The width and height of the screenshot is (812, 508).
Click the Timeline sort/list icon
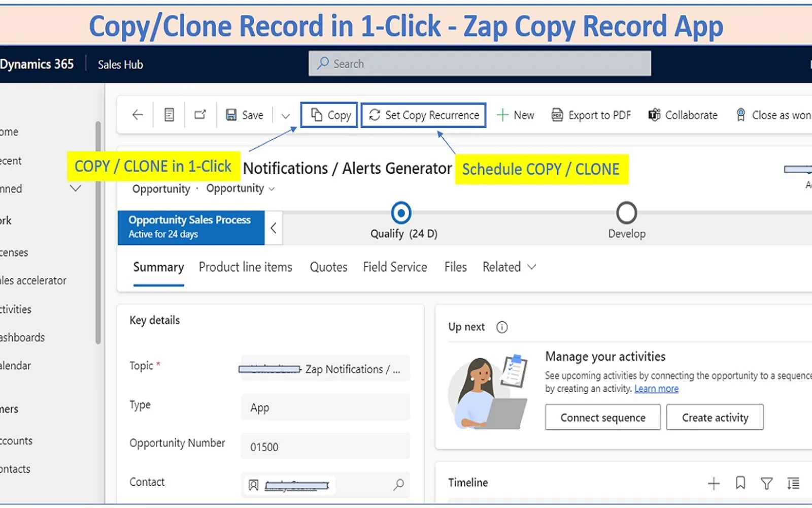[x=793, y=483]
